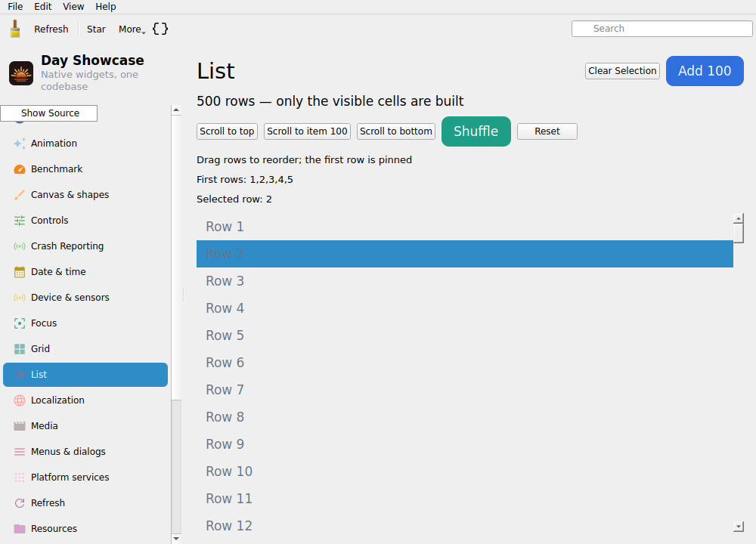The width and height of the screenshot is (756, 544).
Task: Click the Grid squares icon
Action: pos(20,349)
